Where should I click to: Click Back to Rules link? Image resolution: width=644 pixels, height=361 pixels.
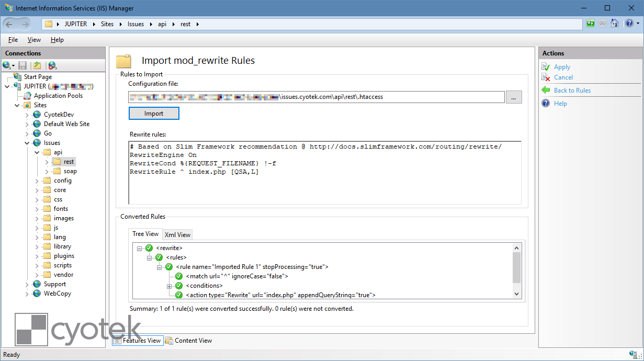coord(572,91)
